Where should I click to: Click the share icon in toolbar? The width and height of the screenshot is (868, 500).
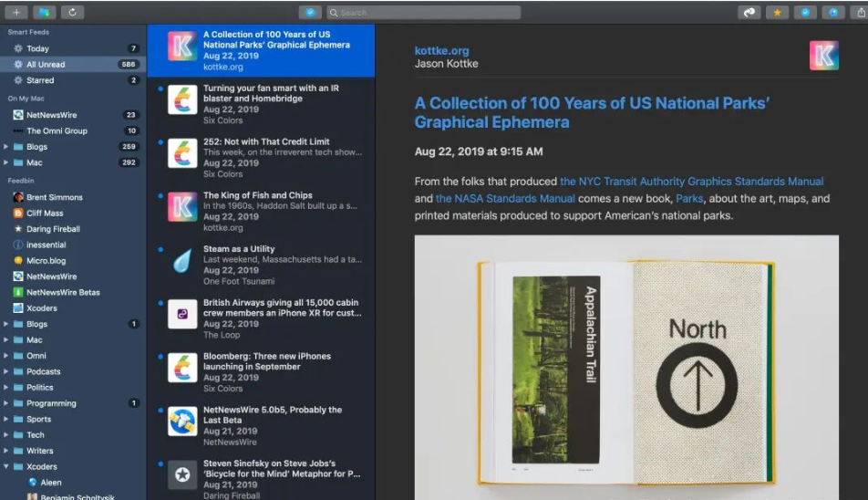[861, 12]
